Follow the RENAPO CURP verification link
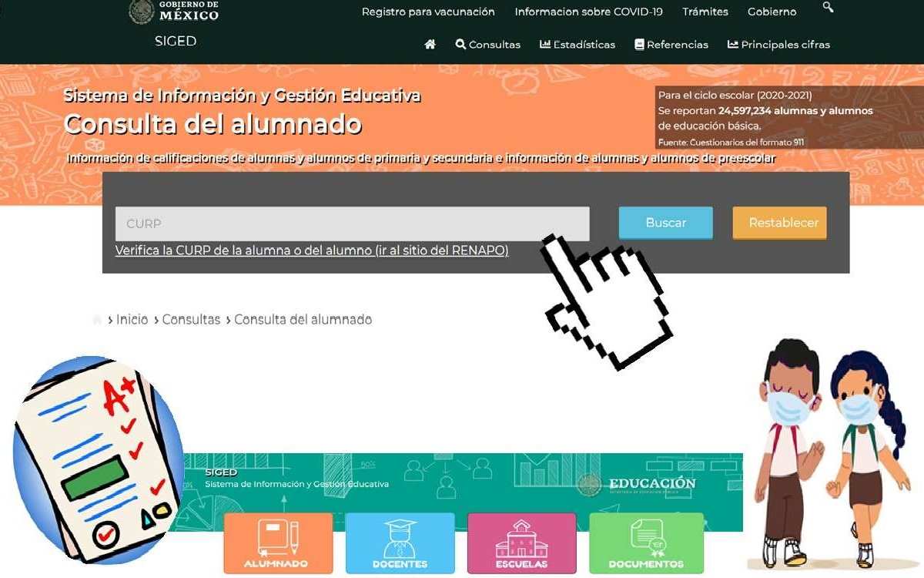Screen dimensions: 924x578 pyautogui.click(x=311, y=250)
